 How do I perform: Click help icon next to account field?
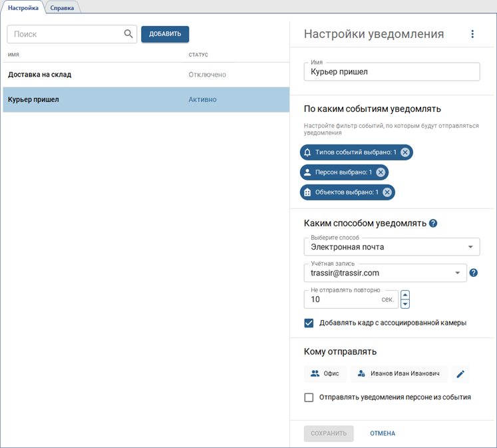474,272
